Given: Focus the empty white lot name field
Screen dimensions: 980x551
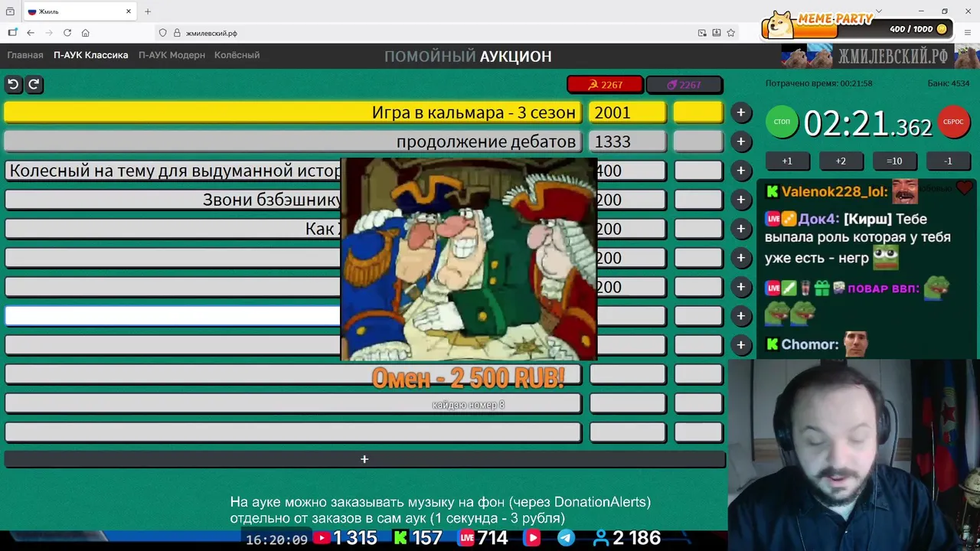Looking at the screenshot, I should (173, 316).
